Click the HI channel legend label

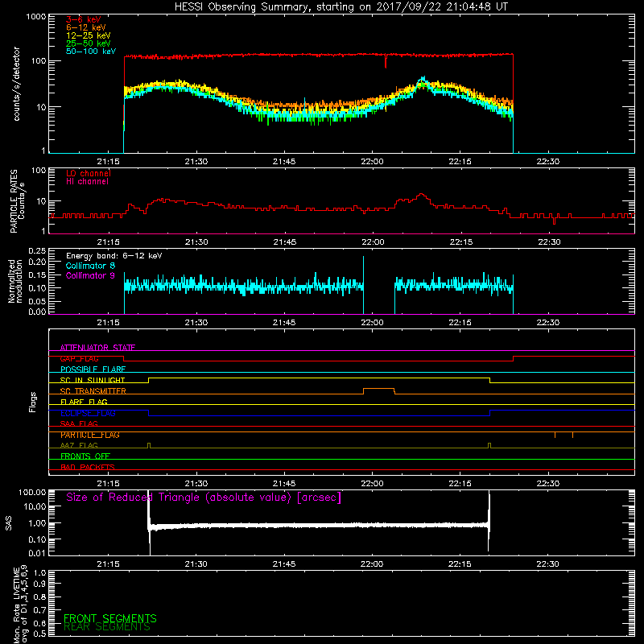[x=87, y=182]
